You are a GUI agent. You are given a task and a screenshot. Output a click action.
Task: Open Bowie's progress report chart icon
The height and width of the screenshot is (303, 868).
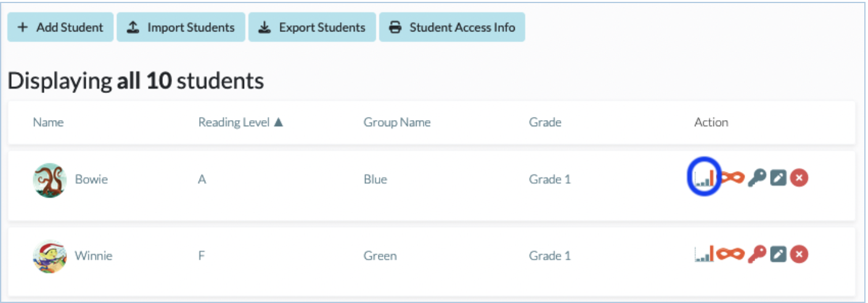(704, 178)
